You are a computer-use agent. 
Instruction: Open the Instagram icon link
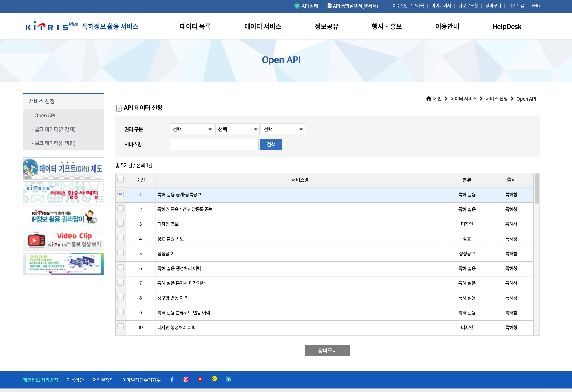[x=186, y=379]
